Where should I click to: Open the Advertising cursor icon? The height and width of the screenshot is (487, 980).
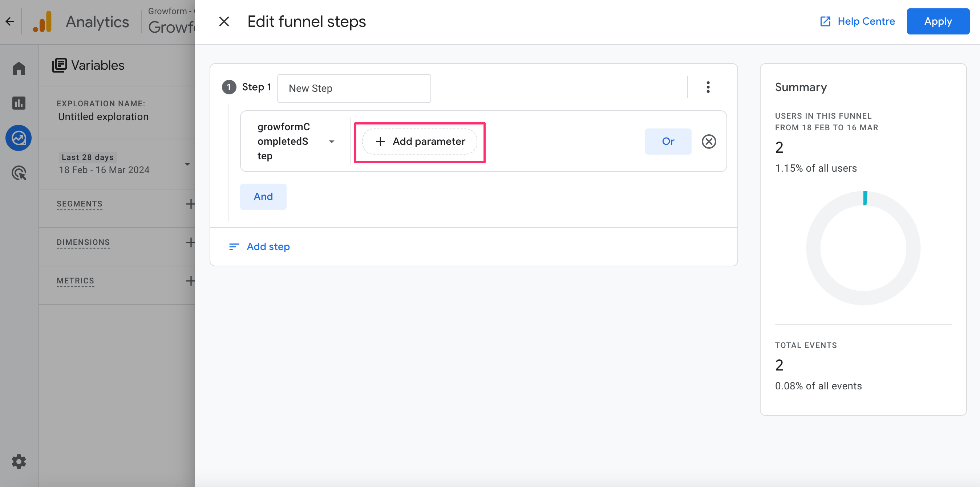[19, 173]
